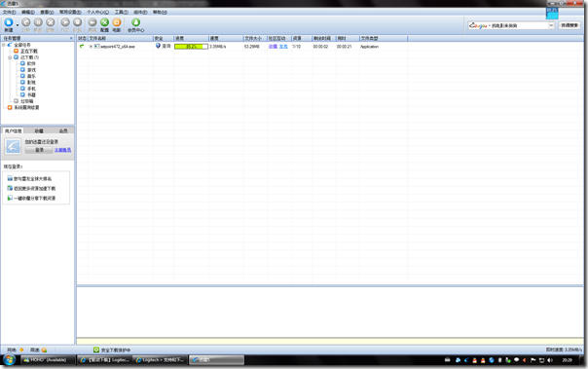This screenshot has height=369, width=588.
Task: Select the Downloading (正在下载) tree item
Action: [29, 51]
